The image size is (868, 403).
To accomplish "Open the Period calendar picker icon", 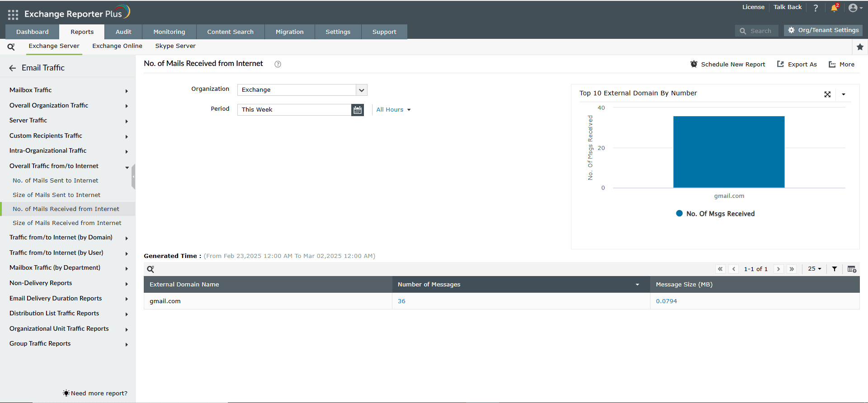I will (x=358, y=110).
